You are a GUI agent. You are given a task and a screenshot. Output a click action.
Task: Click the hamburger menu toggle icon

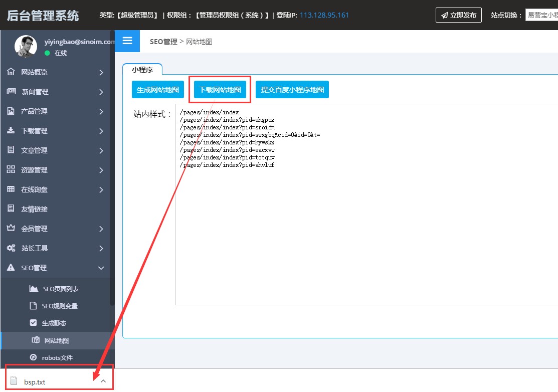pos(127,41)
